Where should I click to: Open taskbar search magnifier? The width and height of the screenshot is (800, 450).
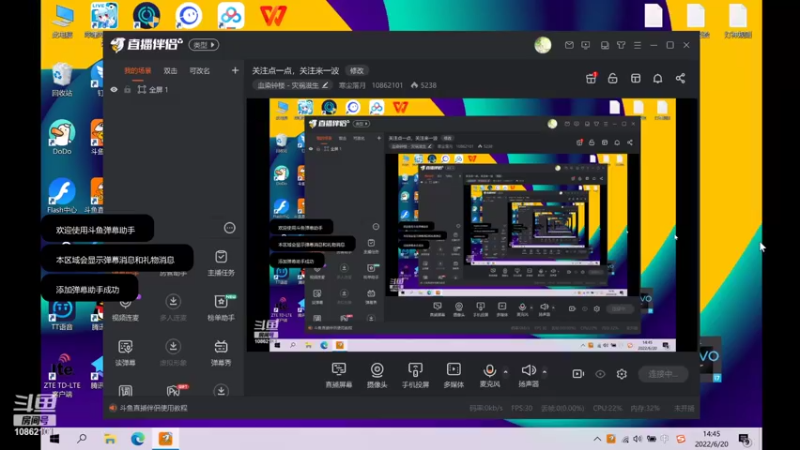(82, 439)
